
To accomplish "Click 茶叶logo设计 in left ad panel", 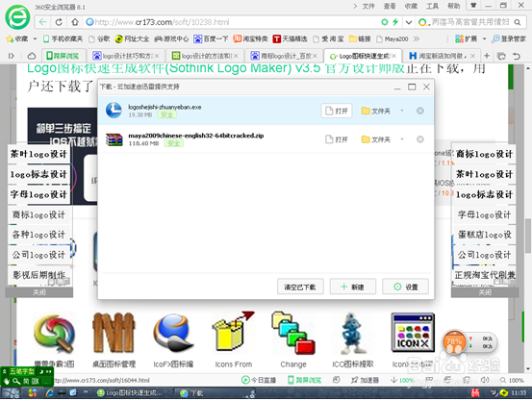I will click(38, 154).
